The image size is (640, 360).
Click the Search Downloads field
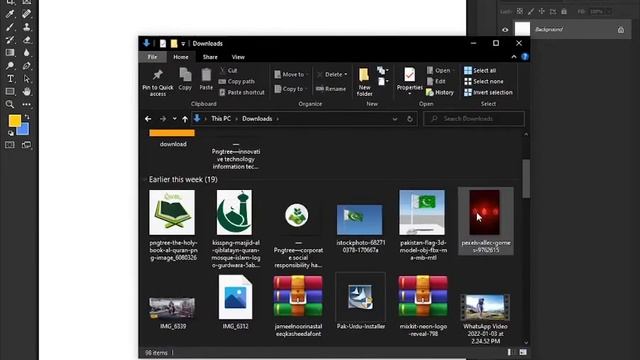(x=473, y=119)
